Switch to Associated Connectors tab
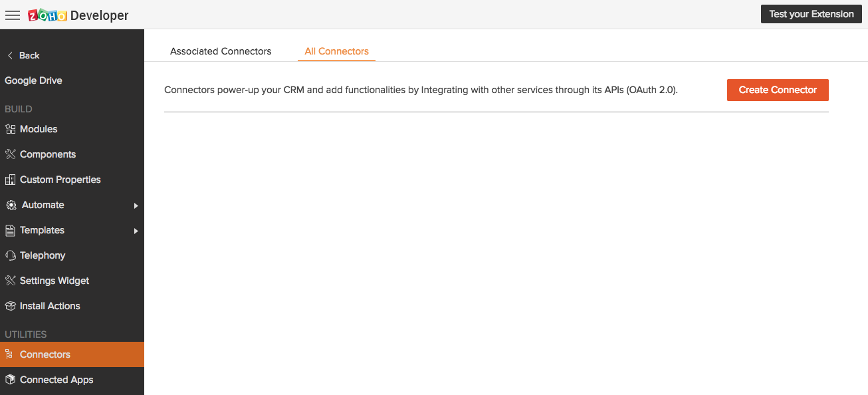Screen dimensions: 868x395 tap(221, 51)
